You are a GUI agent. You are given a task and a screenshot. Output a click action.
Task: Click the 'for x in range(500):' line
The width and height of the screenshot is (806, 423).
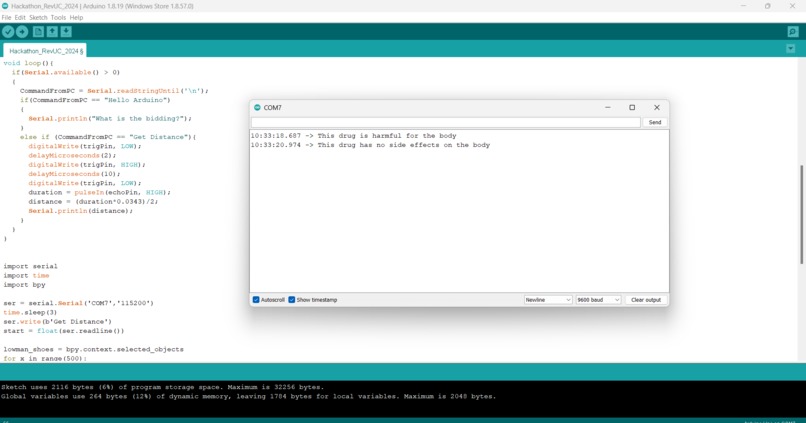pyautogui.click(x=45, y=358)
